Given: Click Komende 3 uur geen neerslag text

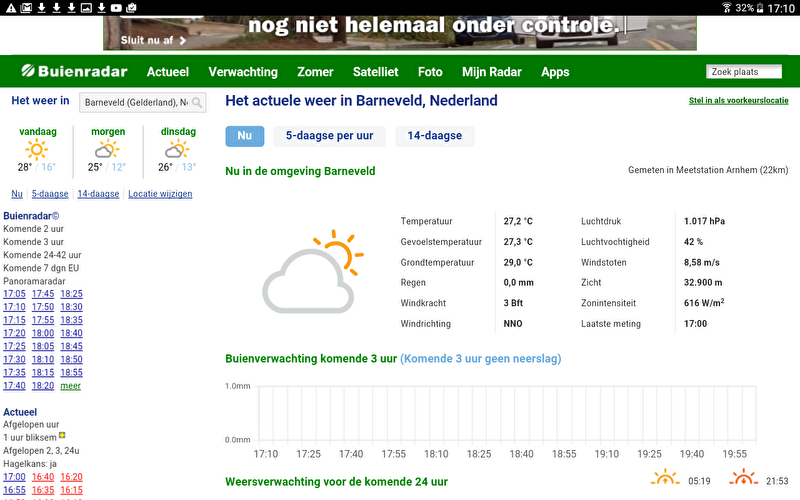Looking at the screenshot, I should coord(481,359).
